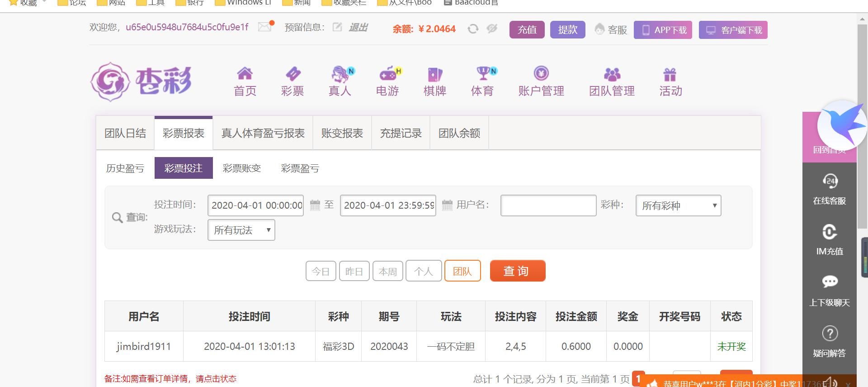
Task: Toggle balance visibility eye icon
Action: tap(492, 29)
